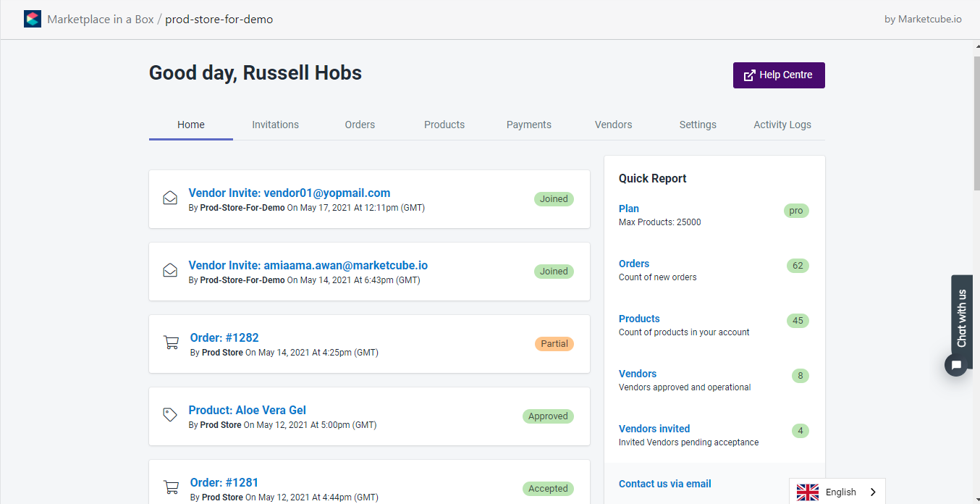Open the Help Centre button
The height and width of the screenshot is (504, 980).
coord(779,75)
